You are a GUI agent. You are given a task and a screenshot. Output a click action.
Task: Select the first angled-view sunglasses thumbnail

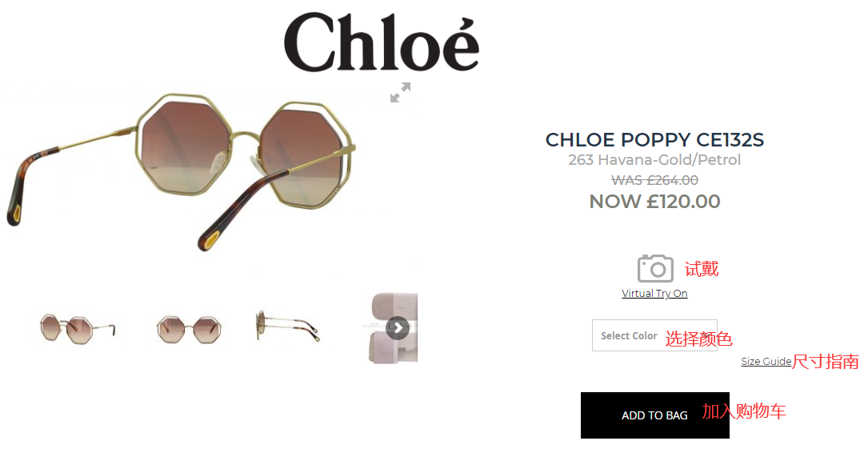click(x=78, y=328)
